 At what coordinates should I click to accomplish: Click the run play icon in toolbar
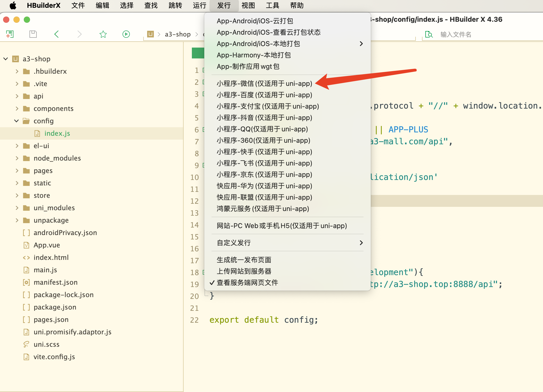pyautogui.click(x=126, y=34)
